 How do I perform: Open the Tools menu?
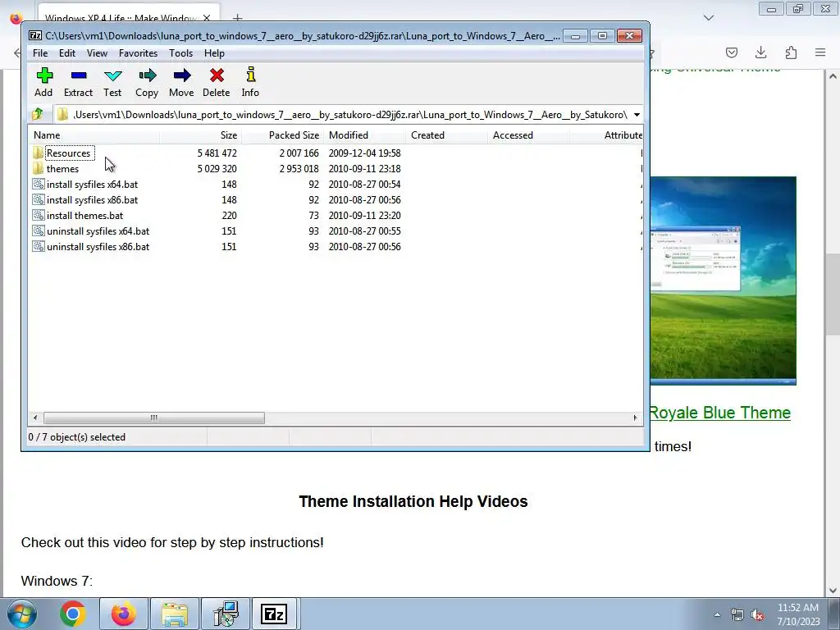click(x=180, y=53)
